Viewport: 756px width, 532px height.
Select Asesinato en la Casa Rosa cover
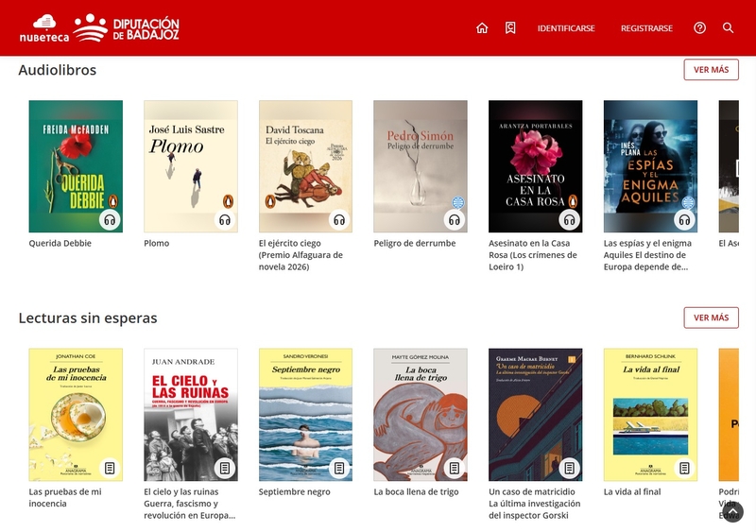(535, 166)
